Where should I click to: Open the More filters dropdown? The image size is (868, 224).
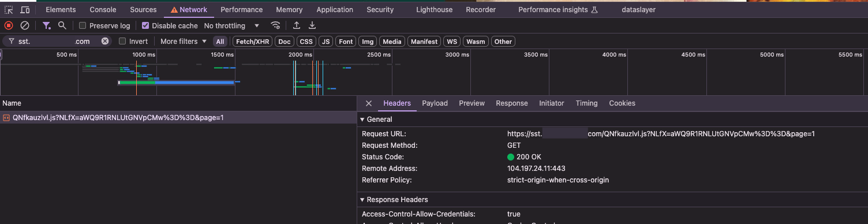[184, 41]
